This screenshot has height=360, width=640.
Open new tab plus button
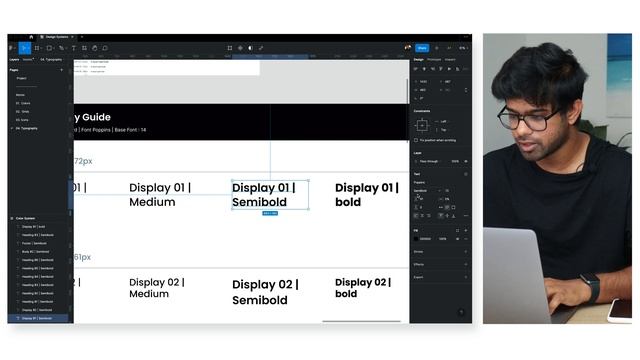click(x=82, y=37)
